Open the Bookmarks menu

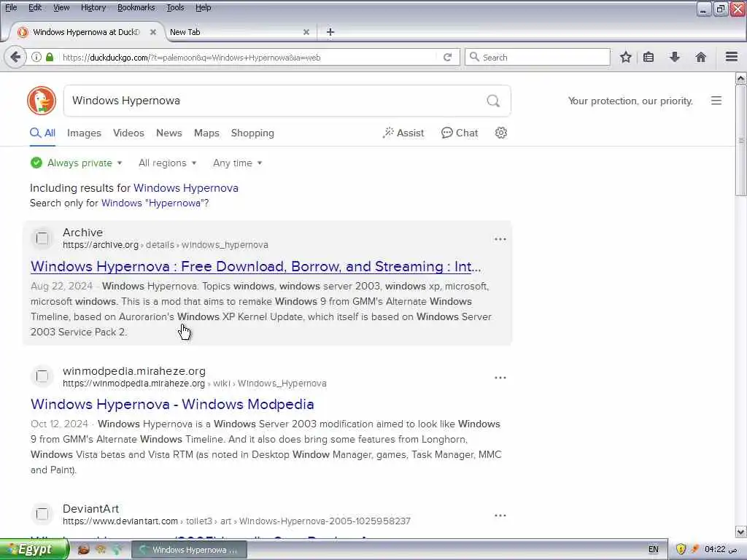point(136,7)
